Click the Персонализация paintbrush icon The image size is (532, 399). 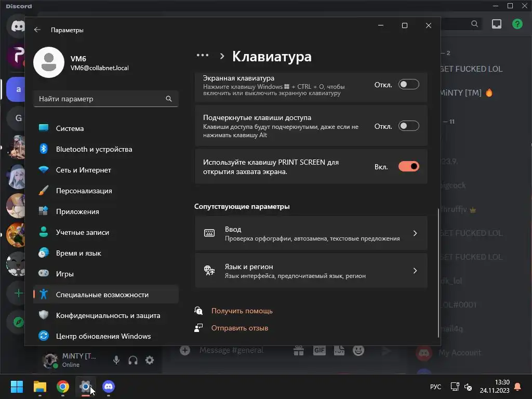[x=44, y=190]
